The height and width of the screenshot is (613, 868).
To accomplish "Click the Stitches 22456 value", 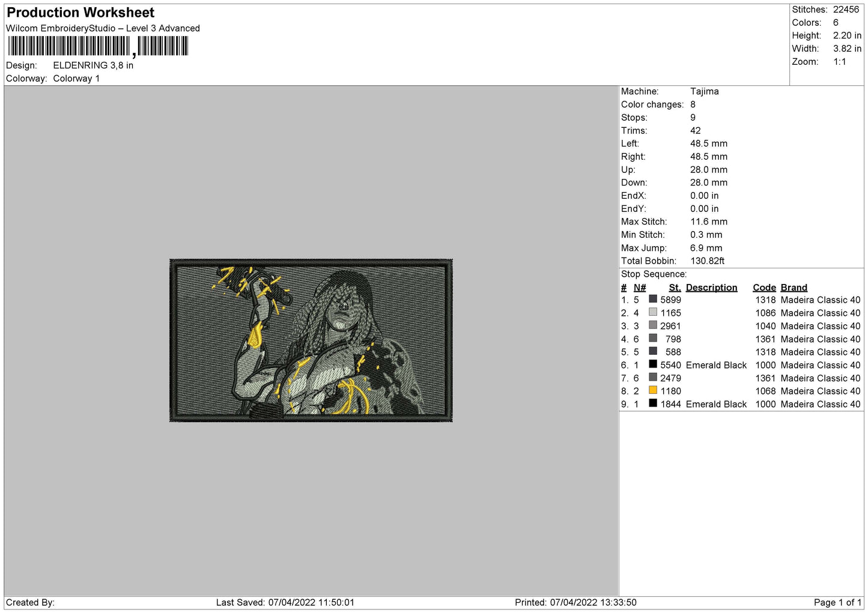I will (x=846, y=10).
